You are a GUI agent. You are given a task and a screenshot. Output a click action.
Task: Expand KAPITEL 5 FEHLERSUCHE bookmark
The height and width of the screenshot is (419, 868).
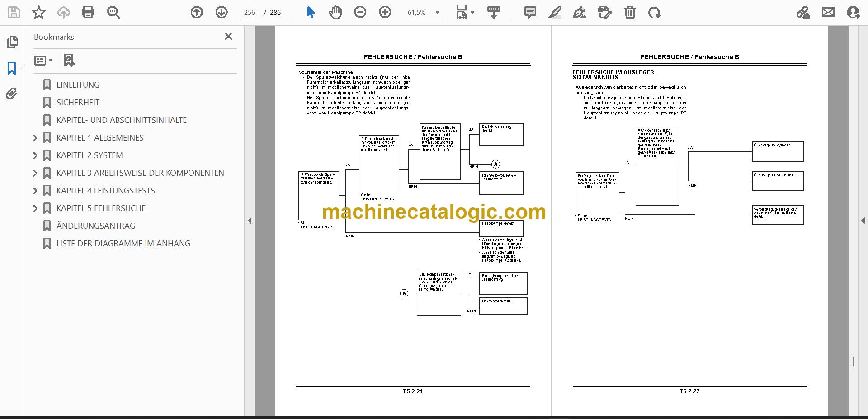pyautogui.click(x=35, y=208)
